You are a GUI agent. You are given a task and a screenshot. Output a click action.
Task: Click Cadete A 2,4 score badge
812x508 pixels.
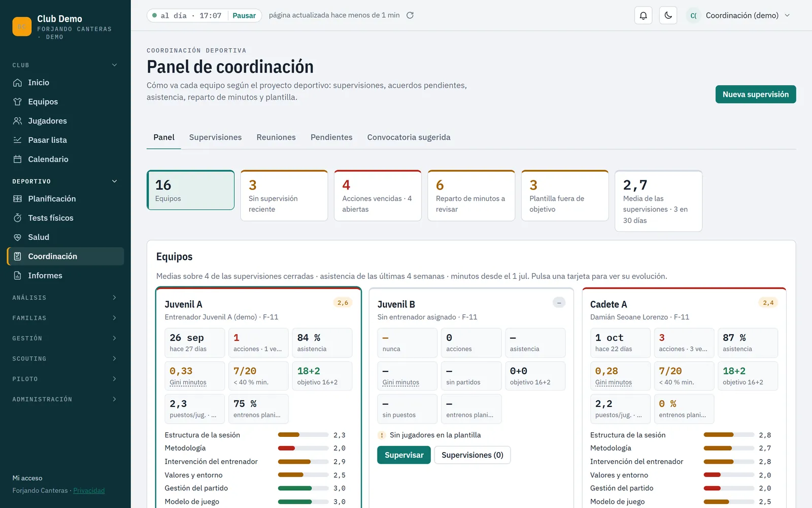(x=768, y=303)
